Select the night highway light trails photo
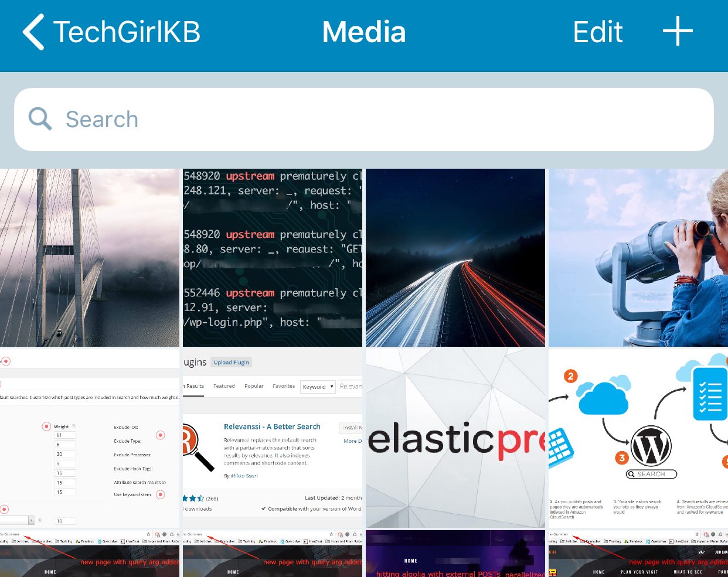Image resolution: width=728 pixels, height=577 pixels. (455, 258)
